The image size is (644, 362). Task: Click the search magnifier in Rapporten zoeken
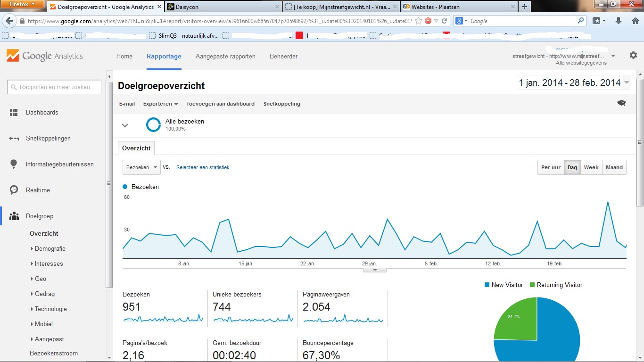coord(15,87)
